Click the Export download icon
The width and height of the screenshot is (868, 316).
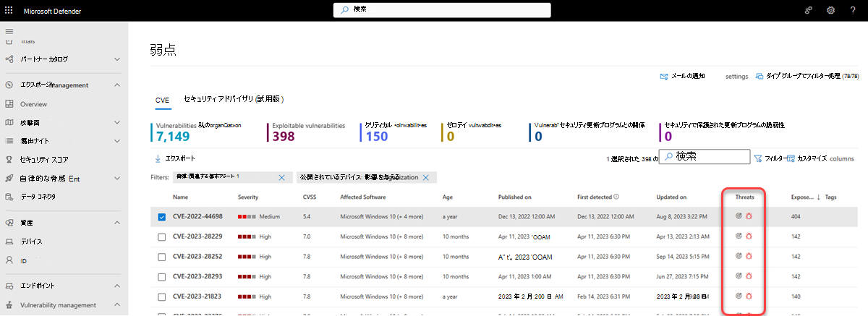157,158
